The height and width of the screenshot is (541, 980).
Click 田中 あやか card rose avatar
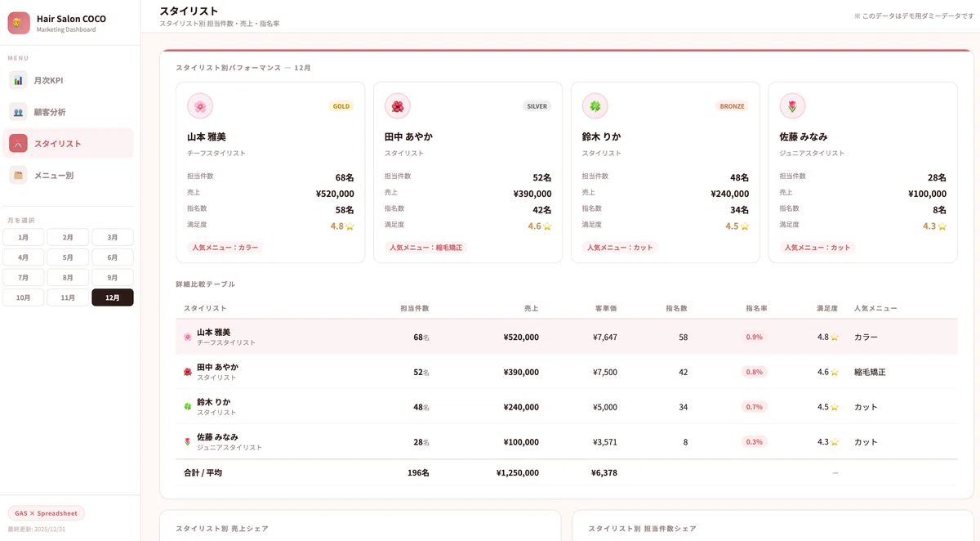pyautogui.click(x=398, y=106)
